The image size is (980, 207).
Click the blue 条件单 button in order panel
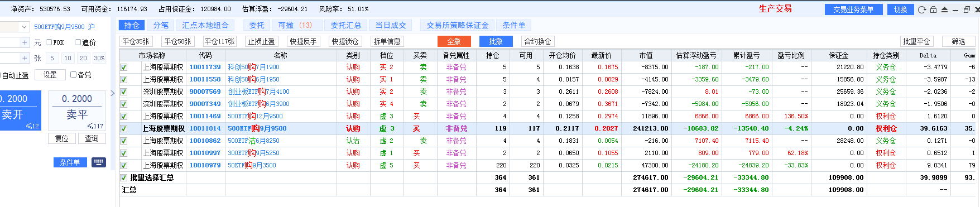click(x=70, y=162)
